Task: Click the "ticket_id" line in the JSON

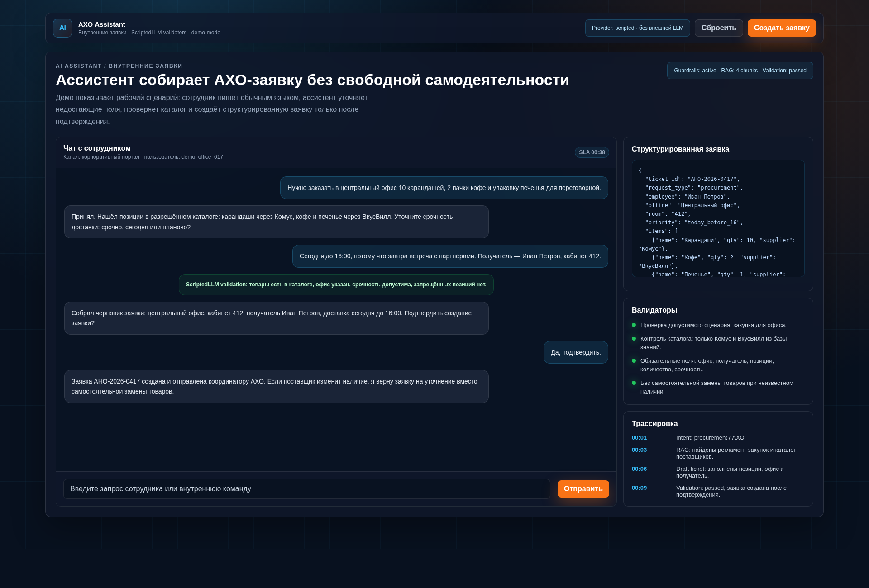Action: pyautogui.click(x=692, y=179)
